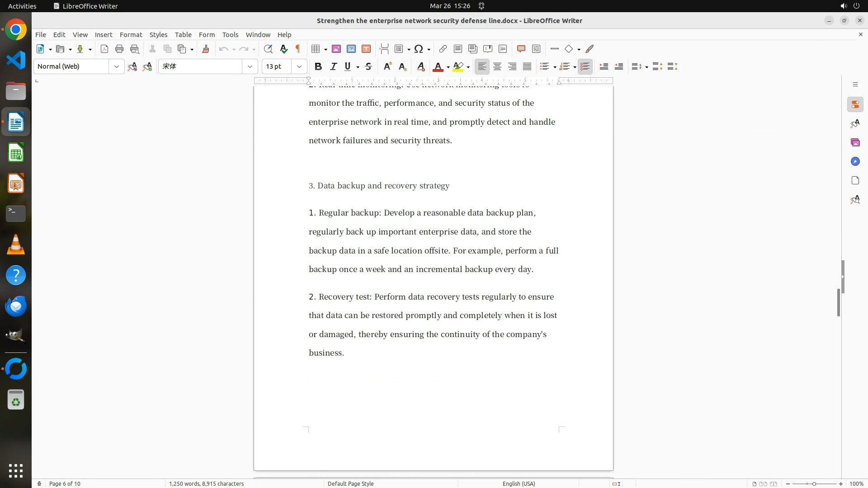The height and width of the screenshot is (488, 868).
Task: Toggle bold formatting
Action: pyautogui.click(x=318, y=66)
